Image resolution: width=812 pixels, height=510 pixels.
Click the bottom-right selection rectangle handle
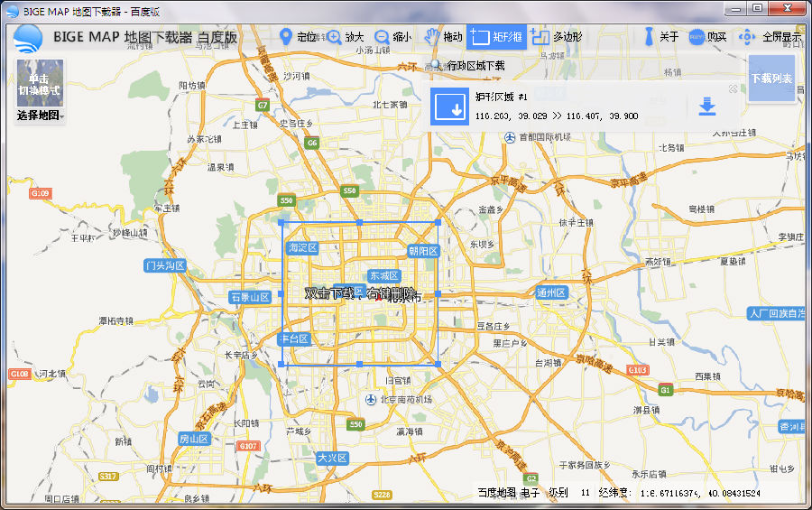(438, 365)
